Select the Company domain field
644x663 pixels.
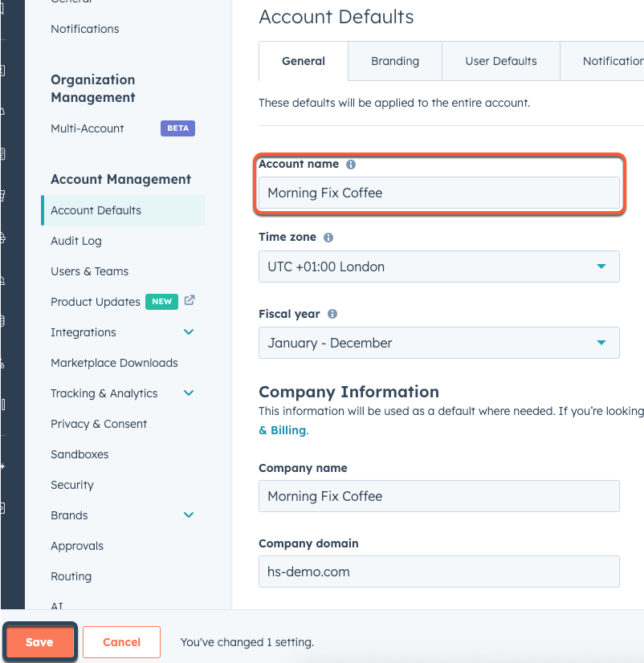click(x=438, y=571)
